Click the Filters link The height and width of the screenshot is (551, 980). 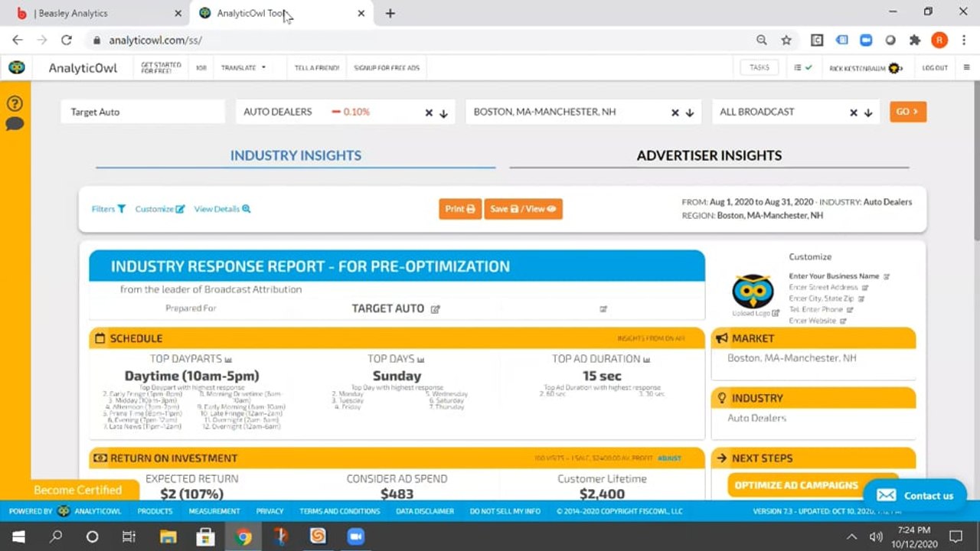coord(108,209)
